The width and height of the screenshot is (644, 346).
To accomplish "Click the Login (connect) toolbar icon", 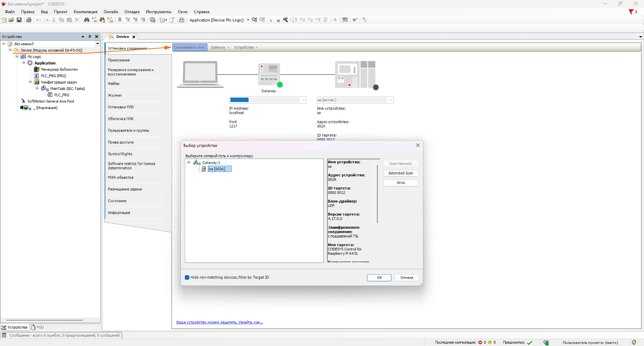I will click(x=255, y=20).
